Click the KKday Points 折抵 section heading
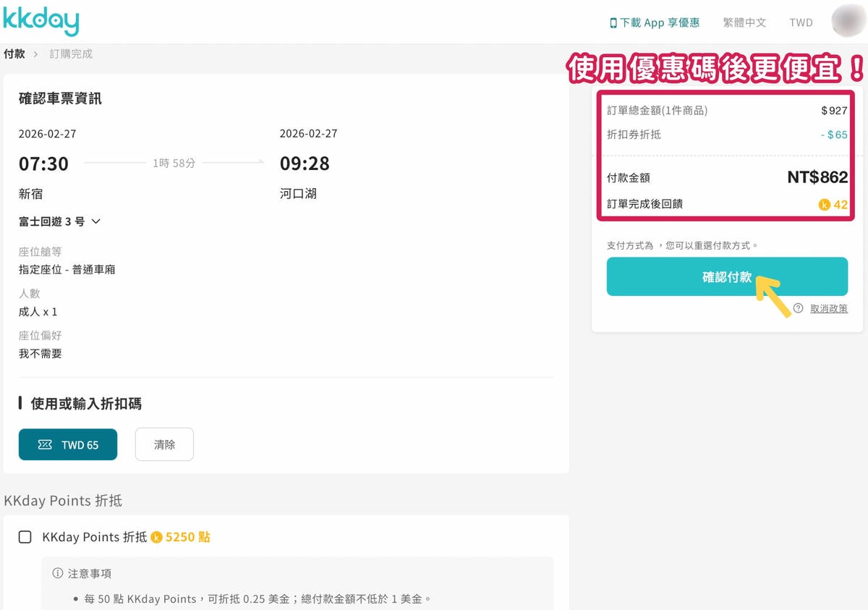This screenshot has height=610, width=868. 63,501
